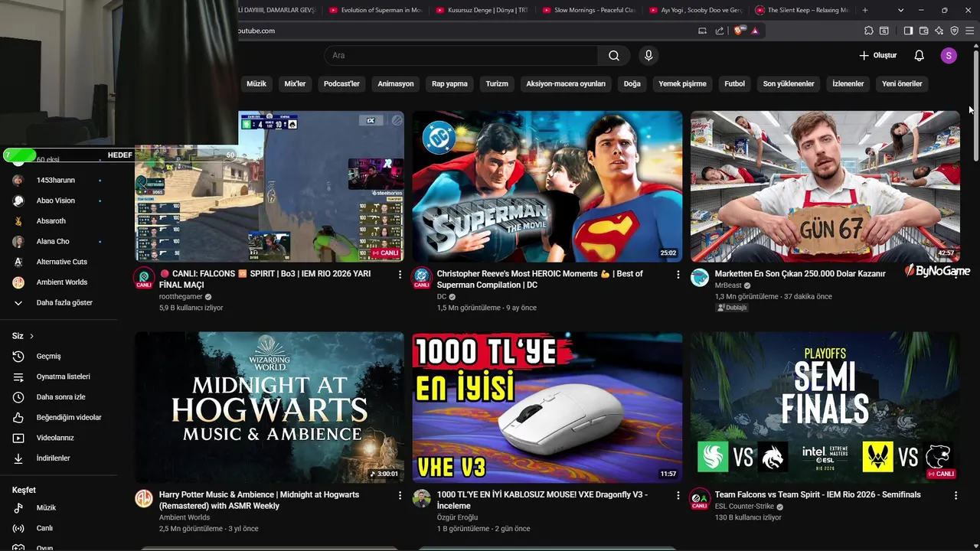Open more options for Christopher Reeve video
This screenshot has width=980, height=551.
678,274
